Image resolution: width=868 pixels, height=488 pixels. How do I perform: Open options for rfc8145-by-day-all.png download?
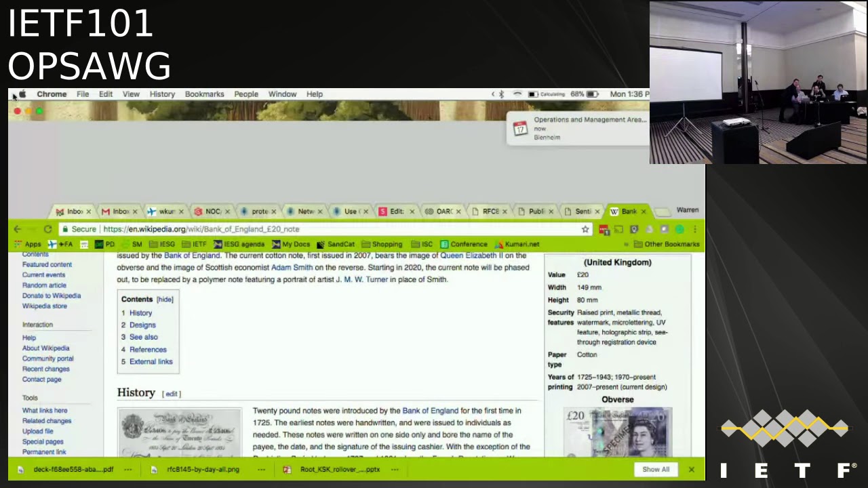(261, 469)
